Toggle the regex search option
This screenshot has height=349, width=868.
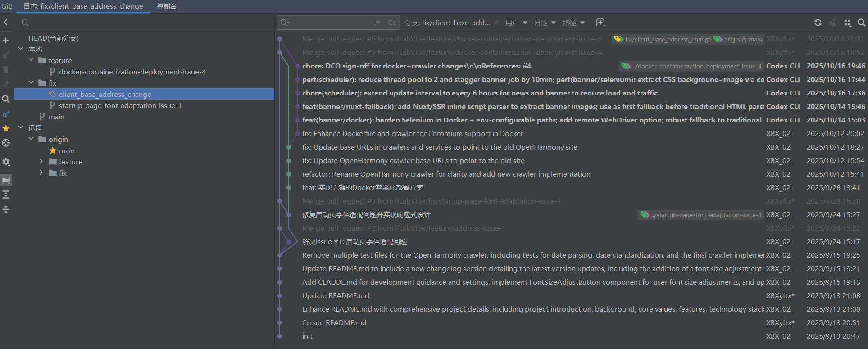pyautogui.click(x=377, y=23)
